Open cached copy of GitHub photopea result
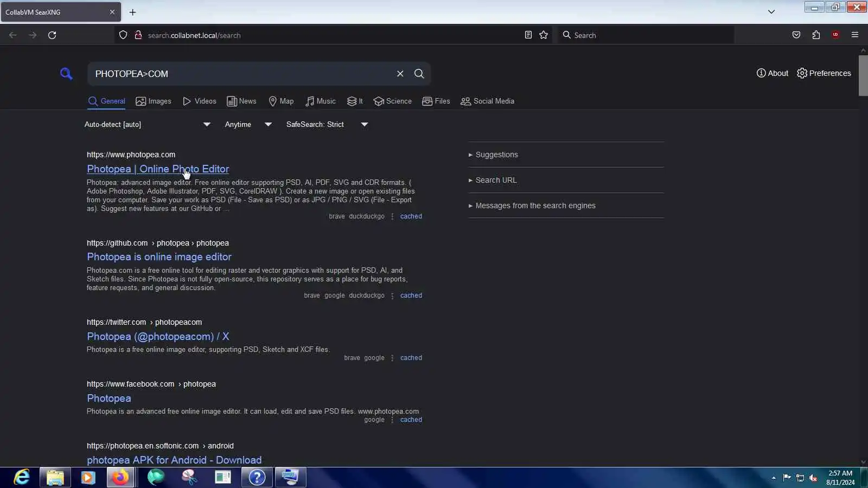 tap(411, 296)
